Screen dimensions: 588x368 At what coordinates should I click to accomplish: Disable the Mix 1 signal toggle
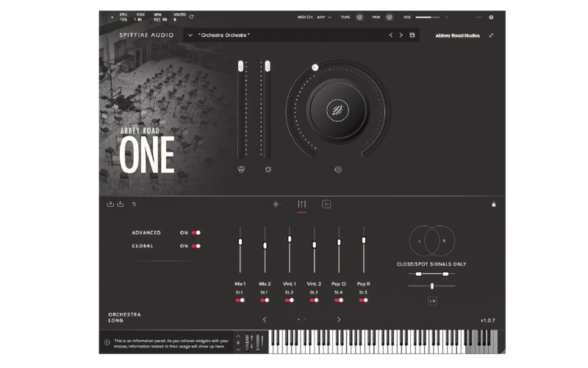click(240, 300)
